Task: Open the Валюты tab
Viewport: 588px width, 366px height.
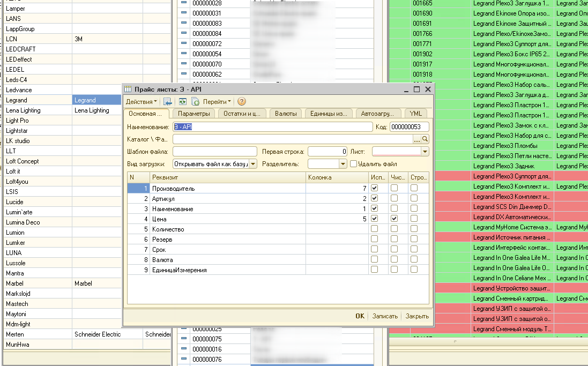Action: 286,114
